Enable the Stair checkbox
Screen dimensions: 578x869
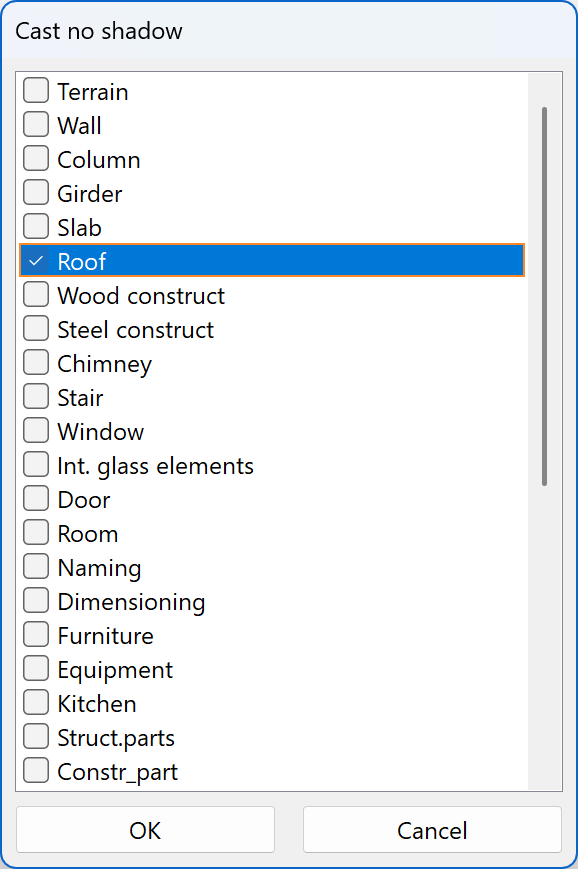pos(35,396)
